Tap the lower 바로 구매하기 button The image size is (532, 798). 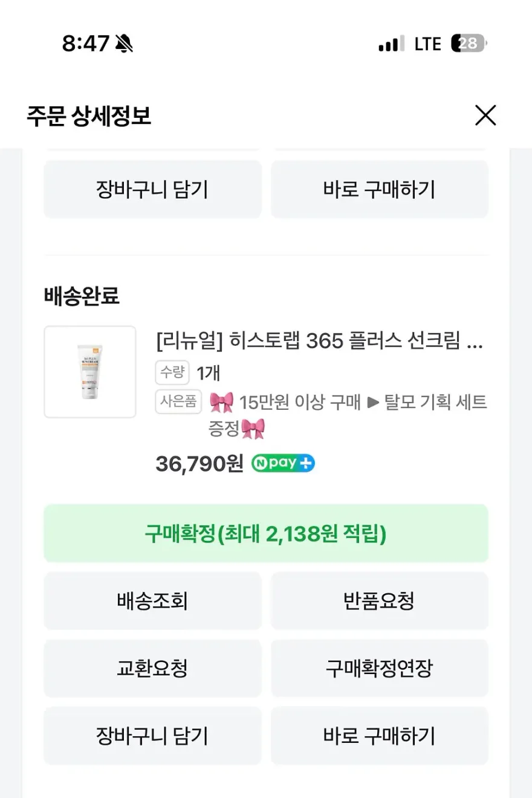(x=379, y=736)
